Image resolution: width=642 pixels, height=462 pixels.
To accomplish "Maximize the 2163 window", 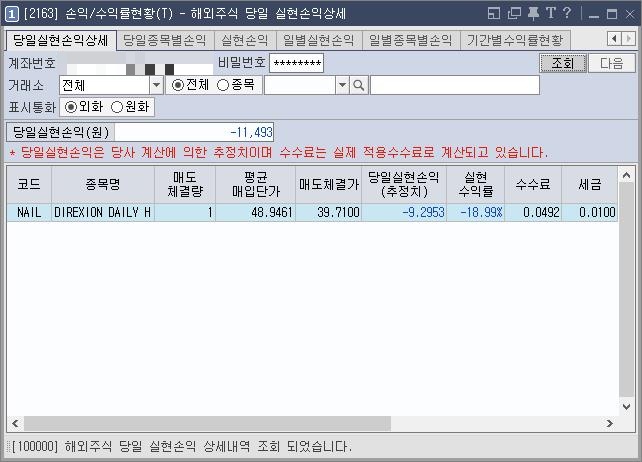I will 612,14.
